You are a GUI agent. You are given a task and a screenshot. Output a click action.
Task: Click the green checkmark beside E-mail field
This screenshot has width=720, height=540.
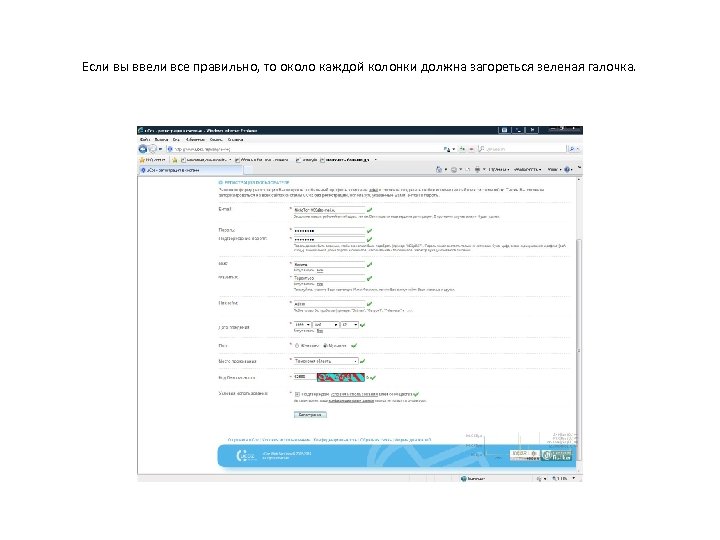[x=370, y=210]
